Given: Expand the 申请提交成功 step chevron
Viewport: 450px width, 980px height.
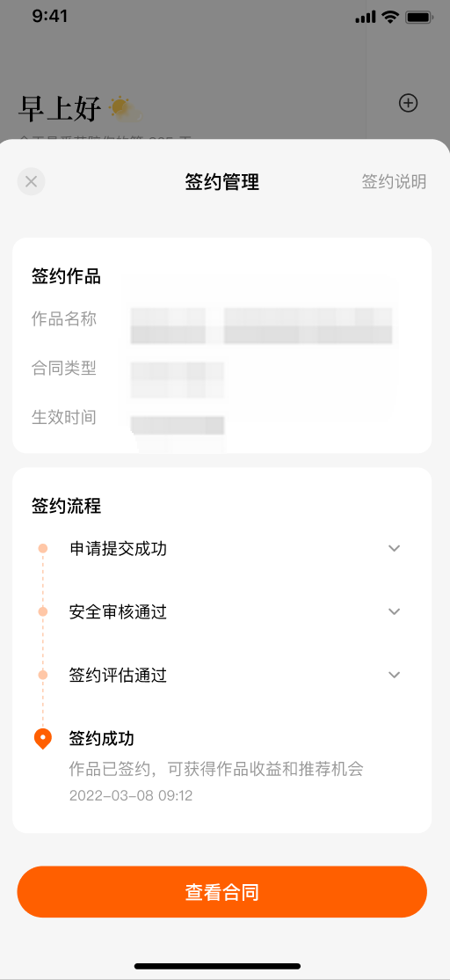Looking at the screenshot, I should (x=394, y=548).
